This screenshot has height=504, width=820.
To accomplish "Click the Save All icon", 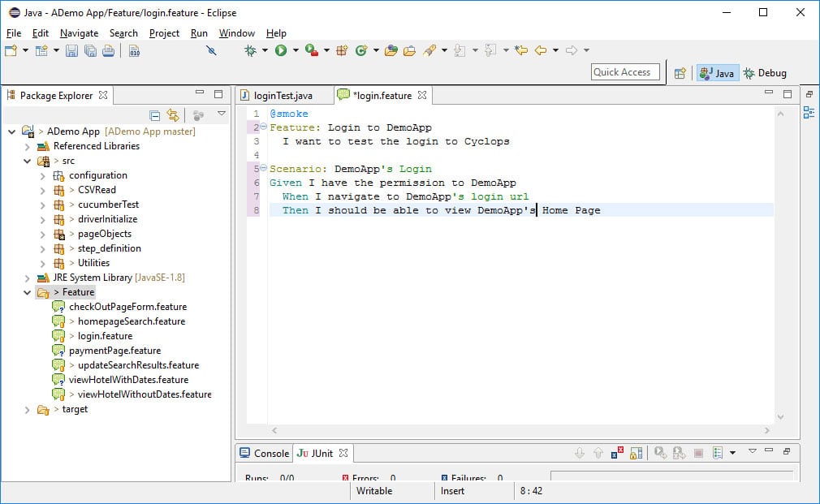I will click(x=90, y=50).
